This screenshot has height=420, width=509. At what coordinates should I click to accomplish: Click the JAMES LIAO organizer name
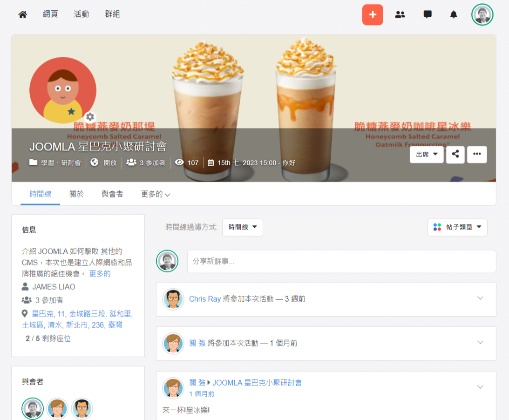54,287
